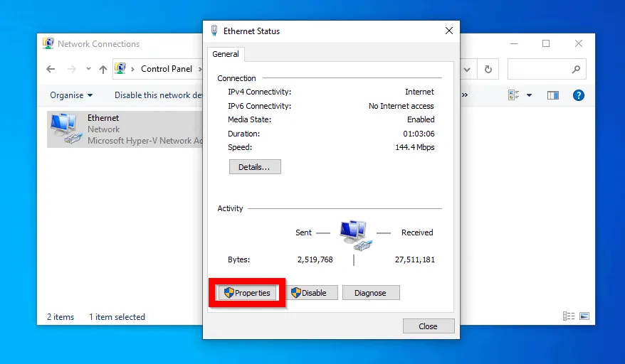Open the view options dropdown arrow
Viewport: 625px width, 364px height.
pos(530,95)
